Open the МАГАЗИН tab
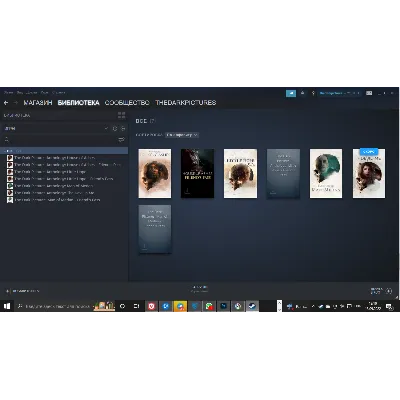Viewport: 400px width, 400px height. [38, 103]
